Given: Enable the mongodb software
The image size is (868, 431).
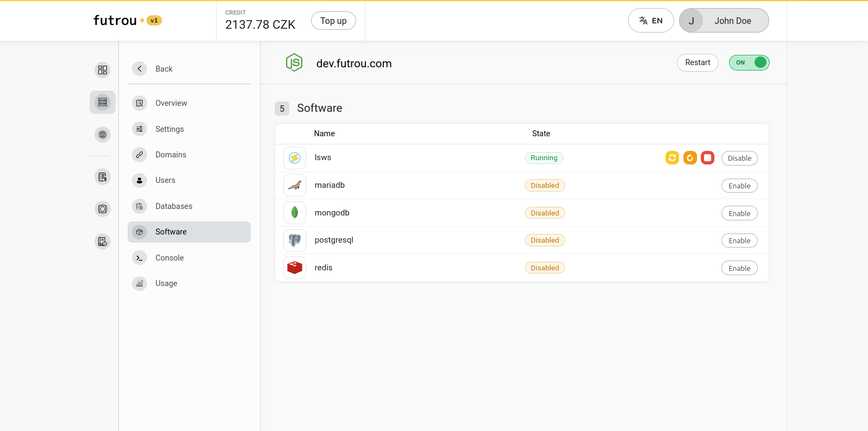Looking at the screenshot, I should [x=739, y=213].
